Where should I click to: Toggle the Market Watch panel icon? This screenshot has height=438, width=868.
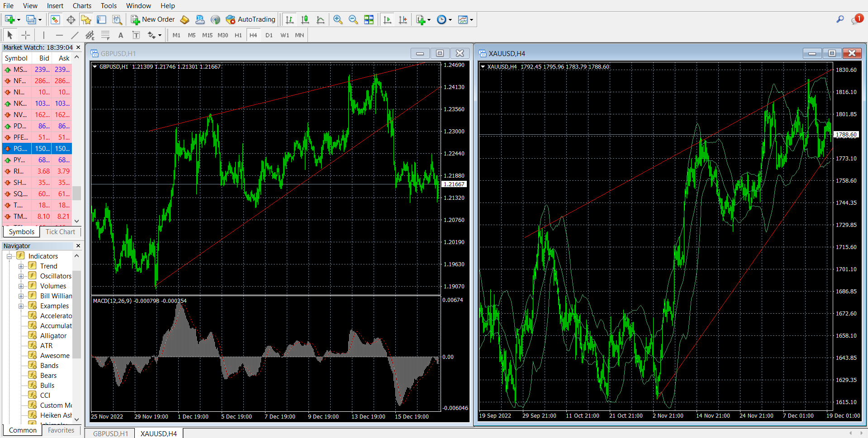coord(55,19)
